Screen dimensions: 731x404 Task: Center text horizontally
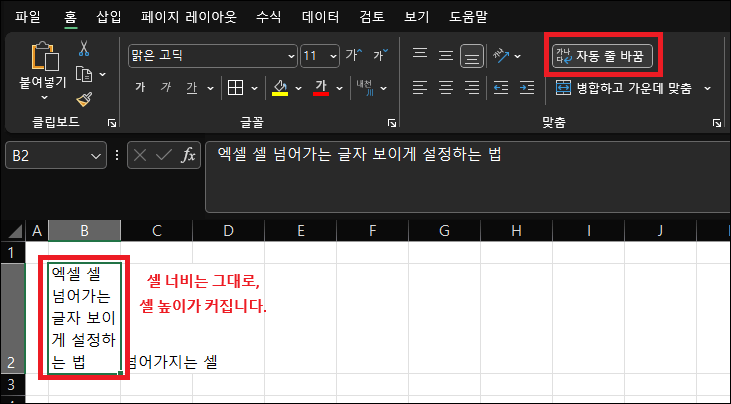coord(446,88)
